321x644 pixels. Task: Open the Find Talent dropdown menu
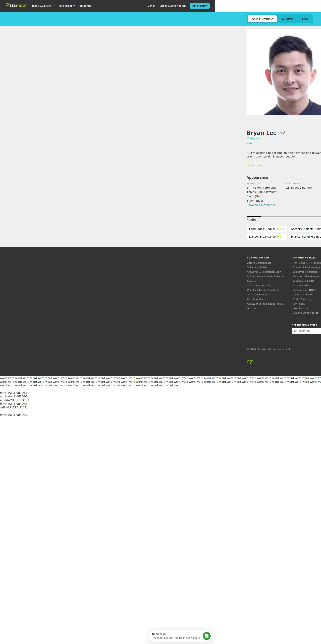pyautogui.click(x=67, y=6)
